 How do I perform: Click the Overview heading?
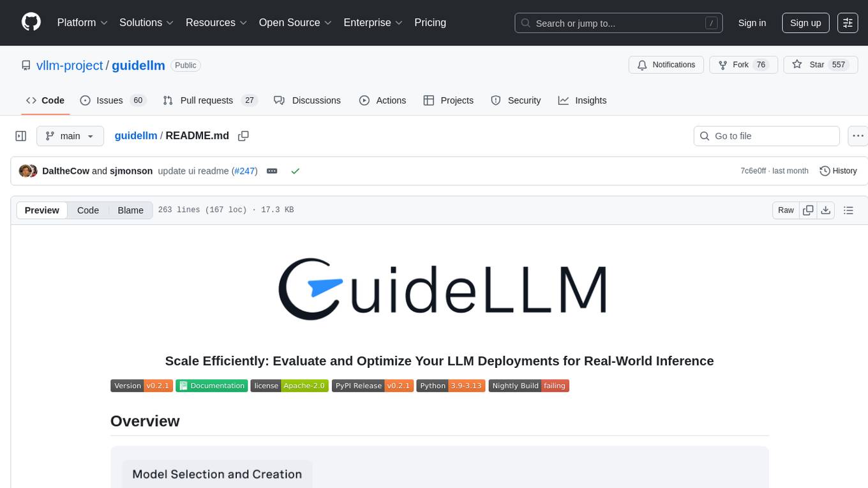click(145, 421)
